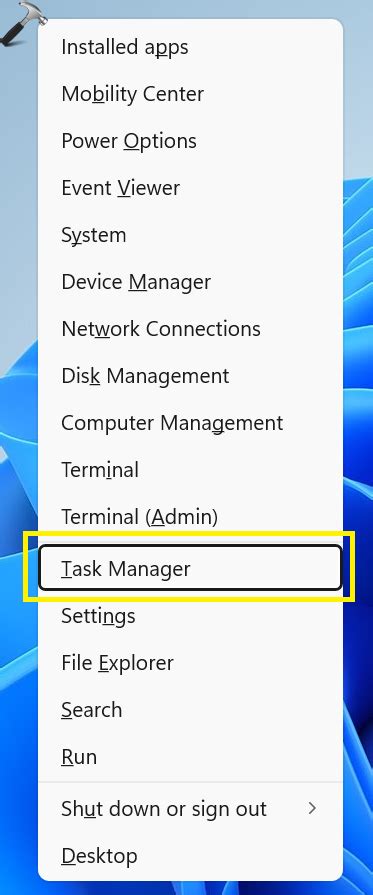
Task: Click the hammer icon at top-left corner
Action: pyautogui.click(x=23, y=22)
